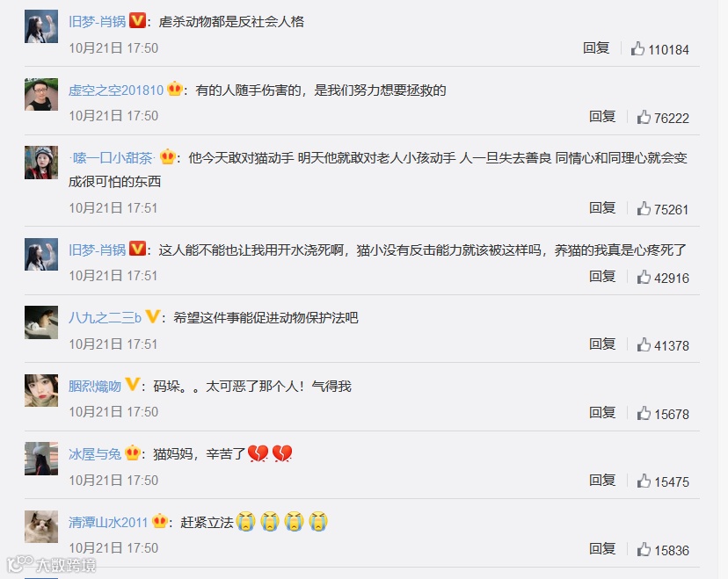The image size is (728, 579).
Task: Like the comment with 76222 likes
Action: [x=644, y=117]
